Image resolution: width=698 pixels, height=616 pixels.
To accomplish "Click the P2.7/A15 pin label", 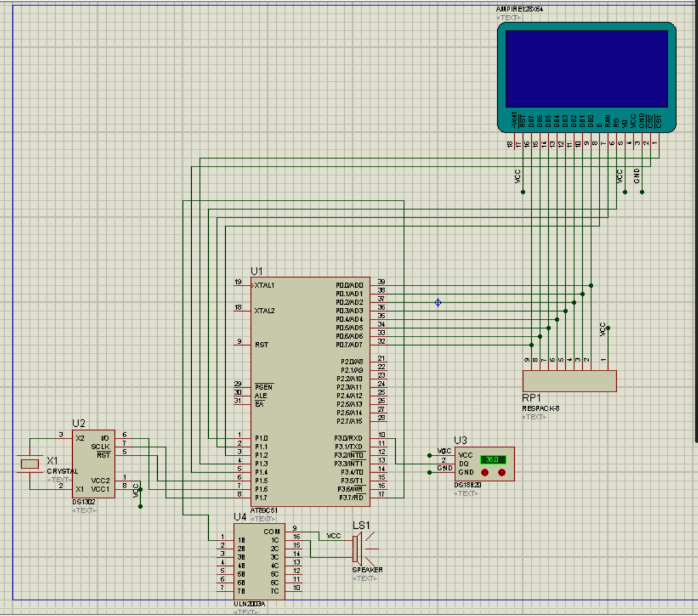I will tap(350, 421).
